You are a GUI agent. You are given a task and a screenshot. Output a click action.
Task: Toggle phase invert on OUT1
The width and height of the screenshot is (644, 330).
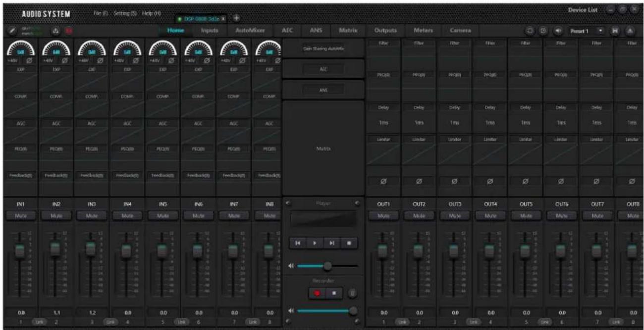[383, 182]
